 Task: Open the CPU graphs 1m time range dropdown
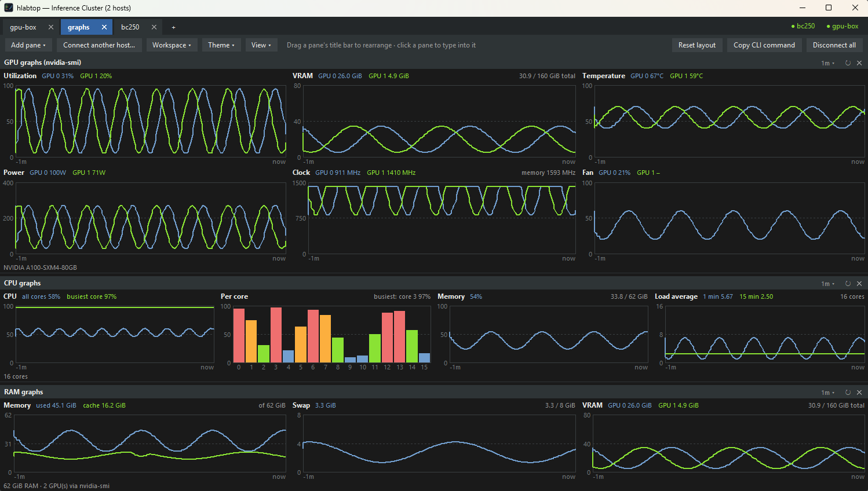click(828, 284)
